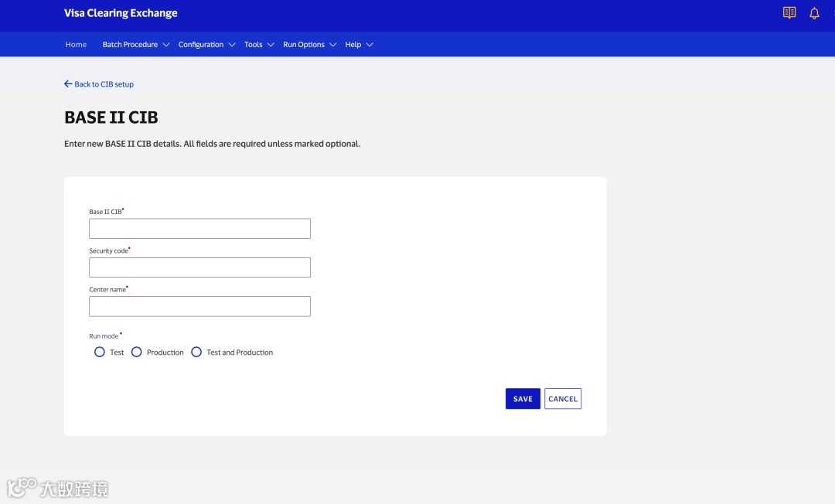The height and width of the screenshot is (504, 835).
Task: Click the Visa Clearing Exchange title
Action: tap(121, 13)
